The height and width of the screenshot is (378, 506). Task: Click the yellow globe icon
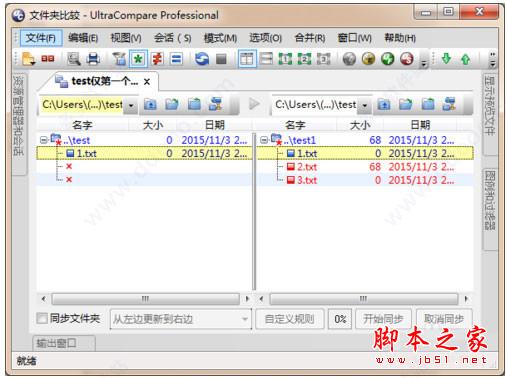pyautogui.click(x=368, y=59)
